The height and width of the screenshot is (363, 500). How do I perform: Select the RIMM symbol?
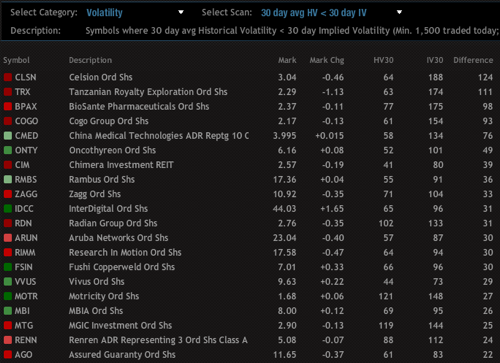coord(25,253)
